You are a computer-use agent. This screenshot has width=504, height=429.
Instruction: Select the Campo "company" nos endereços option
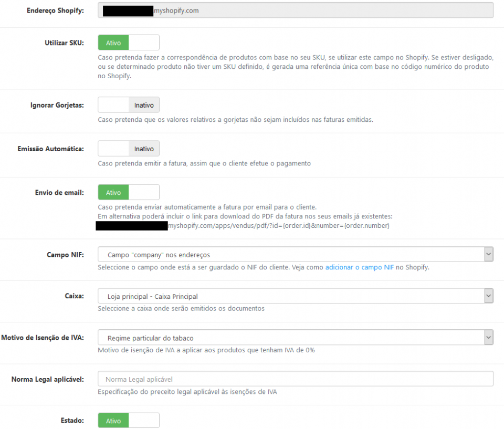coord(294,254)
